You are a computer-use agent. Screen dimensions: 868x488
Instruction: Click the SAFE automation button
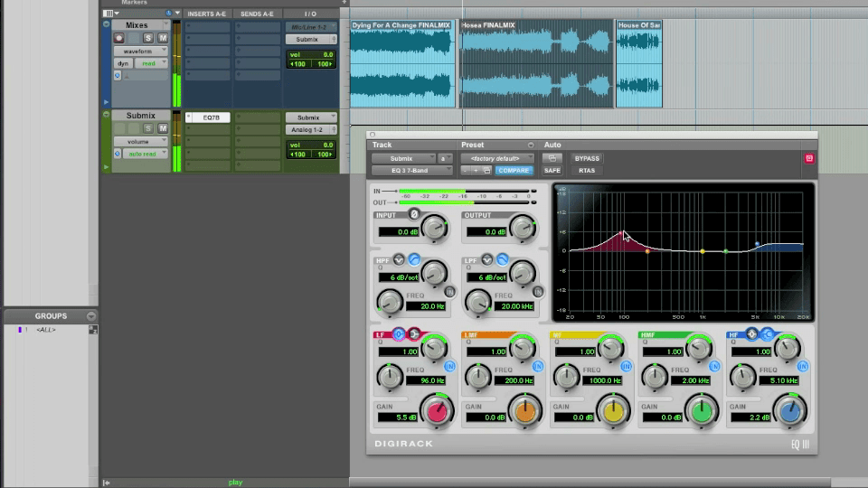pyautogui.click(x=552, y=171)
